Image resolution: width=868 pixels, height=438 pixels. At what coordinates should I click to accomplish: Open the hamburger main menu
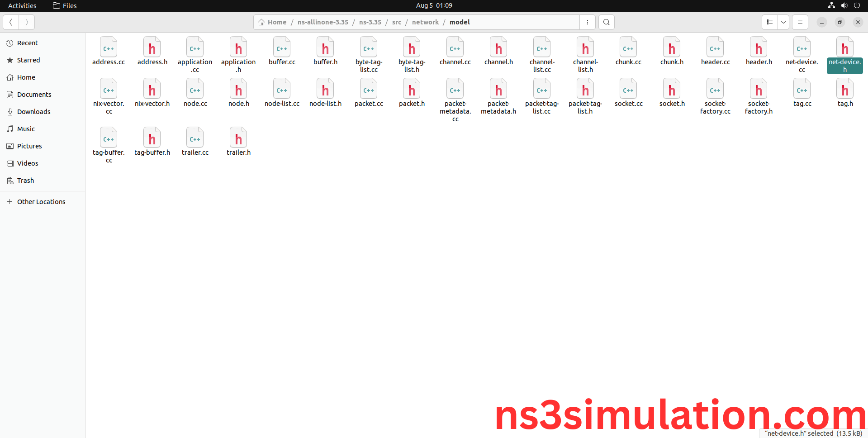tap(800, 22)
